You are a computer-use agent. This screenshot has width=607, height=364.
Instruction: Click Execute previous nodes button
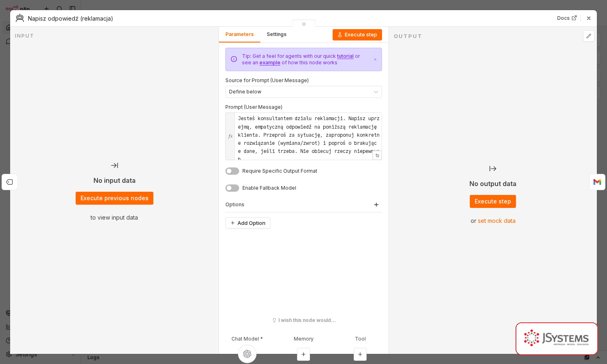pyautogui.click(x=115, y=198)
